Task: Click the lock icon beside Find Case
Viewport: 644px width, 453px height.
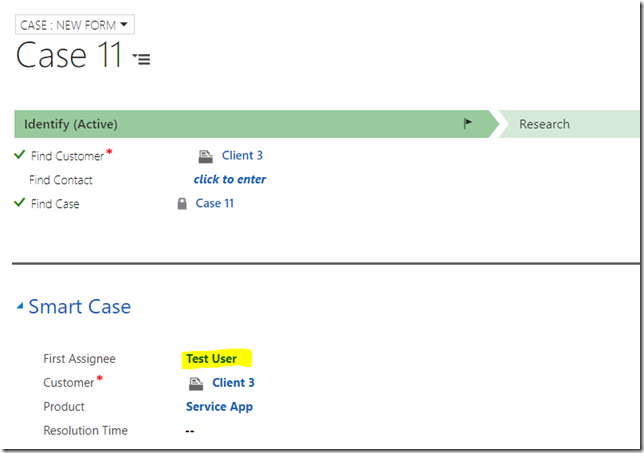Action: click(182, 204)
